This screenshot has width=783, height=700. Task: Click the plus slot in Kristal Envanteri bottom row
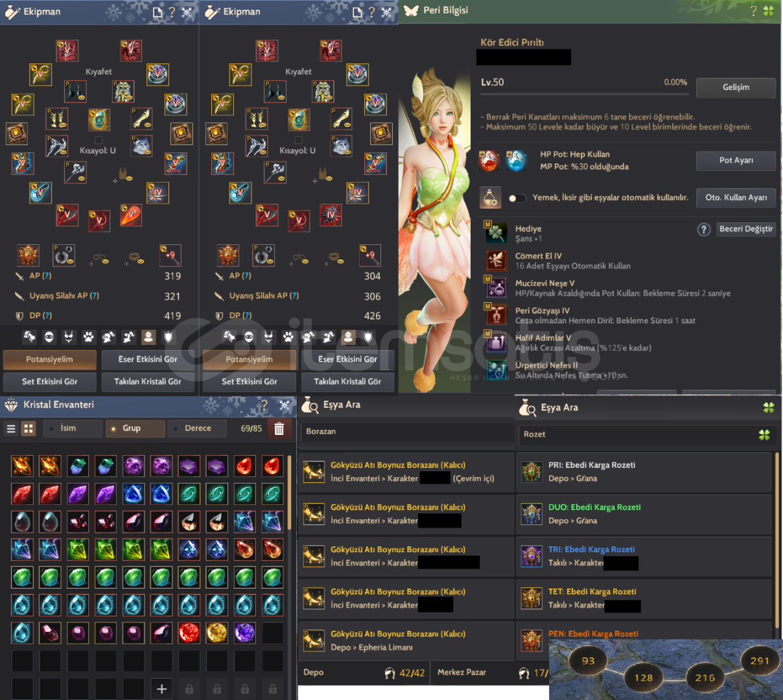[x=161, y=689]
